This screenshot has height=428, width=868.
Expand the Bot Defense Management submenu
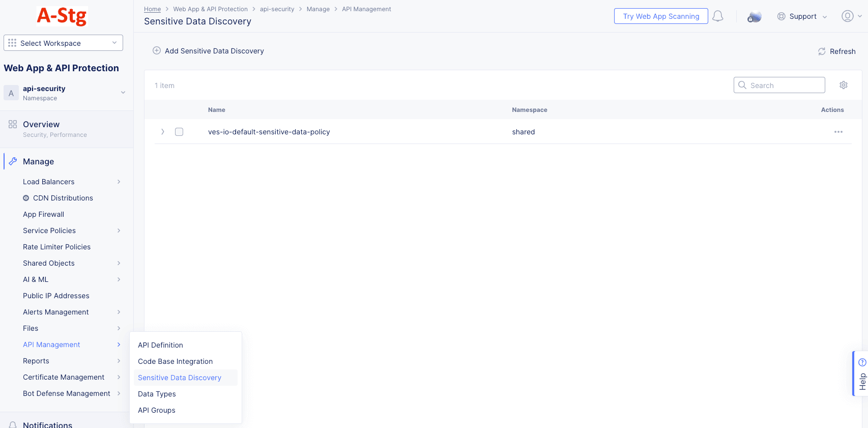[119, 393]
